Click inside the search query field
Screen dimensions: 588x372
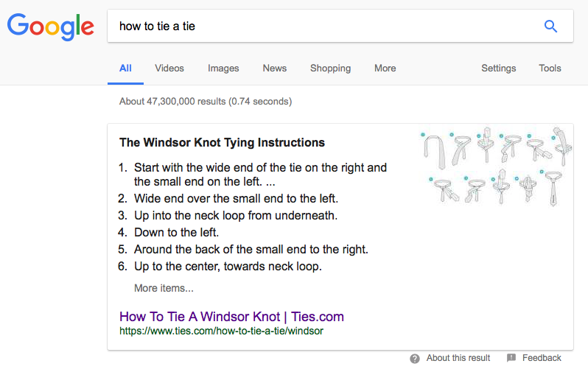coord(324,27)
